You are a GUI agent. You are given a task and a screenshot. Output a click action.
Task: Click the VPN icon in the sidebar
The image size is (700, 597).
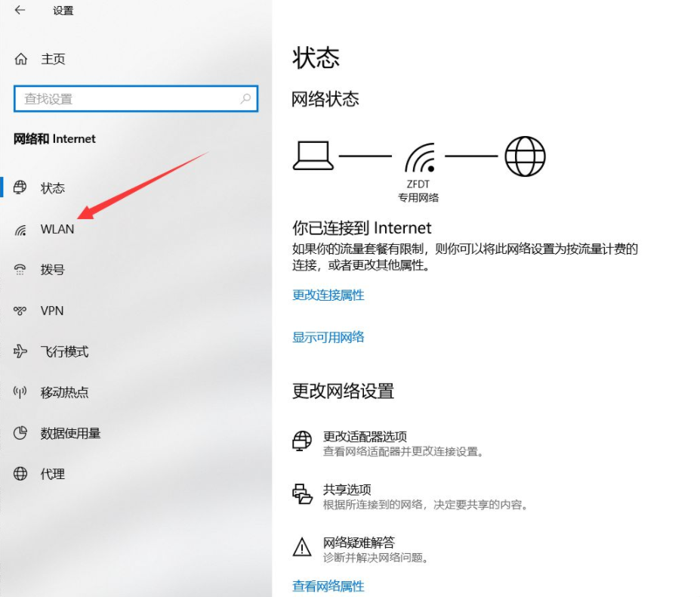pos(20,311)
